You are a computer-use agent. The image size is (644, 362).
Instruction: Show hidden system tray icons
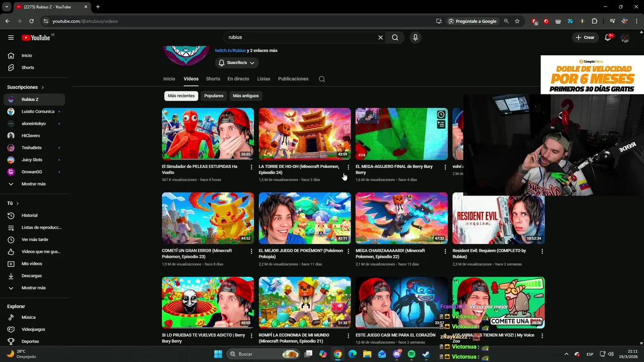coord(566,354)
